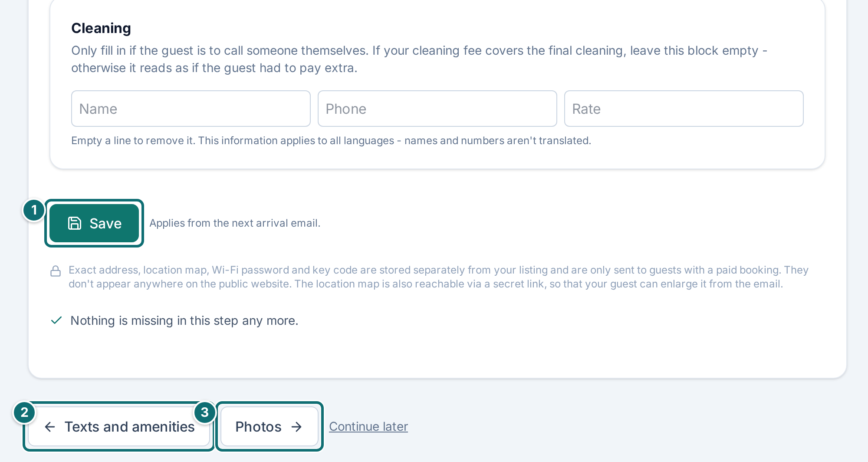Click 'Applies from the next arrival email.' text
Screen dimensions: 868x462
pyautogui.click(x=235, y=223)
